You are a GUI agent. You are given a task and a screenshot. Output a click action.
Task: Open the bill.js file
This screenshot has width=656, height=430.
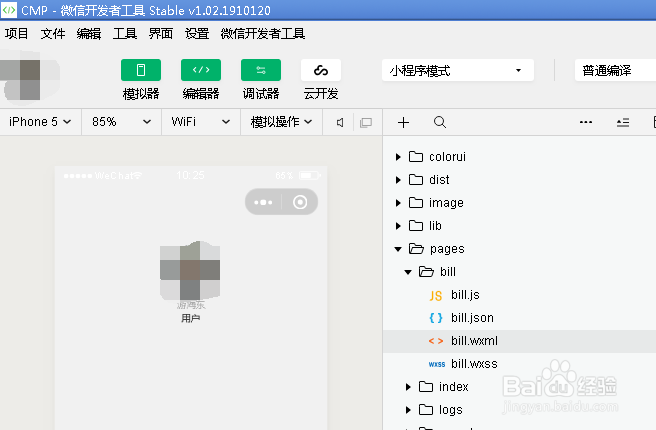point(465,295)
